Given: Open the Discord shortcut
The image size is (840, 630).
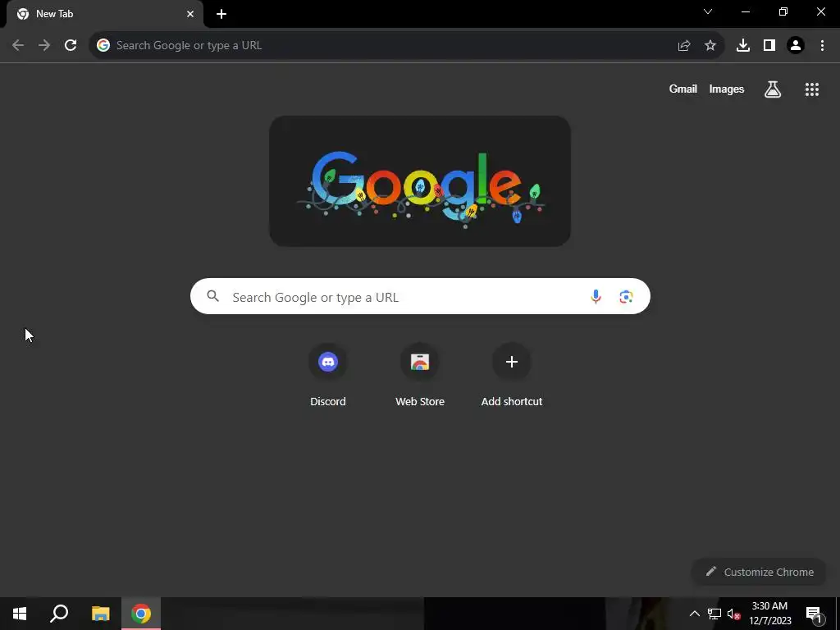Looking at the screenshot, I should pos(328,376).
